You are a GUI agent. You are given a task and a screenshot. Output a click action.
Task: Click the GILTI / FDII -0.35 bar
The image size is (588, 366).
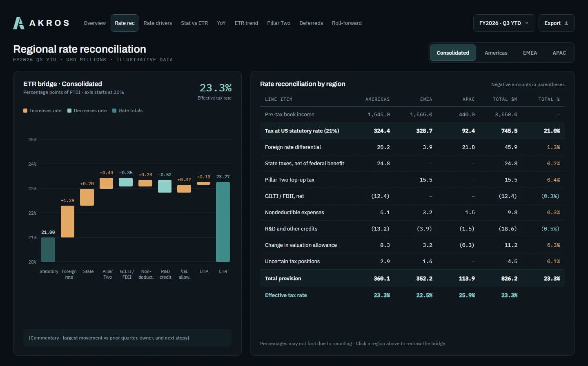pyautogui.click(x=126, y=182)
